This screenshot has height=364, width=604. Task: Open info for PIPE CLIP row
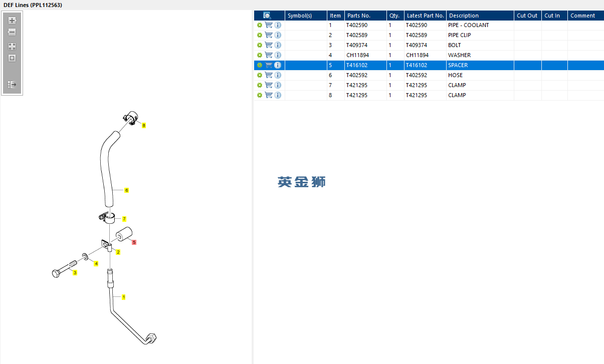(x=278, y=35)
